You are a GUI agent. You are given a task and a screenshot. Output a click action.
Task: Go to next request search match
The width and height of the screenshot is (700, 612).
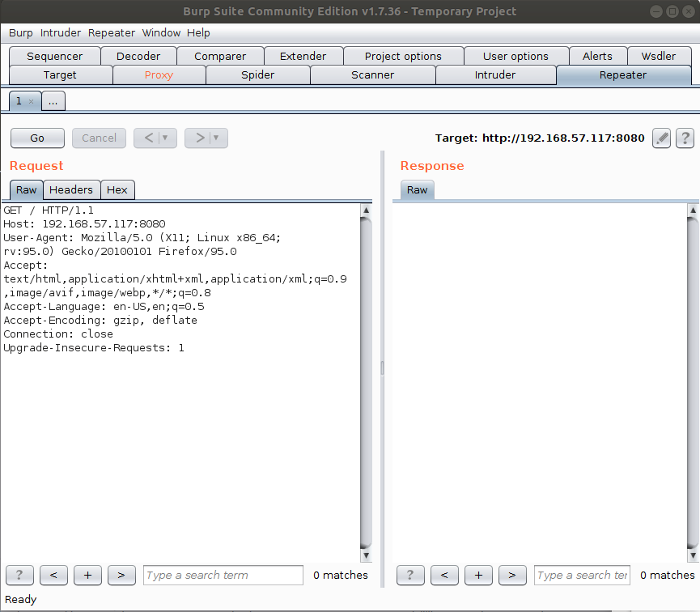click(121, 575)
